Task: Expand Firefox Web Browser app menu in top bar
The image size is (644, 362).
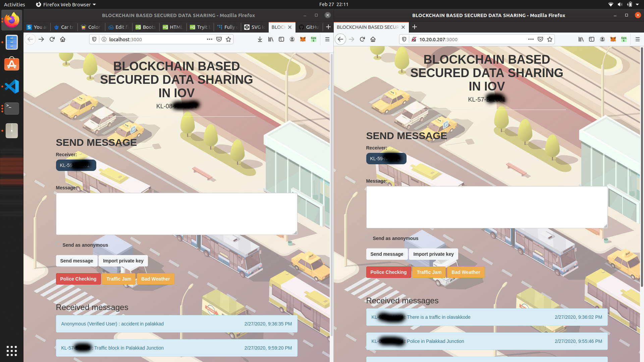Action: click(x=66, y=4)
